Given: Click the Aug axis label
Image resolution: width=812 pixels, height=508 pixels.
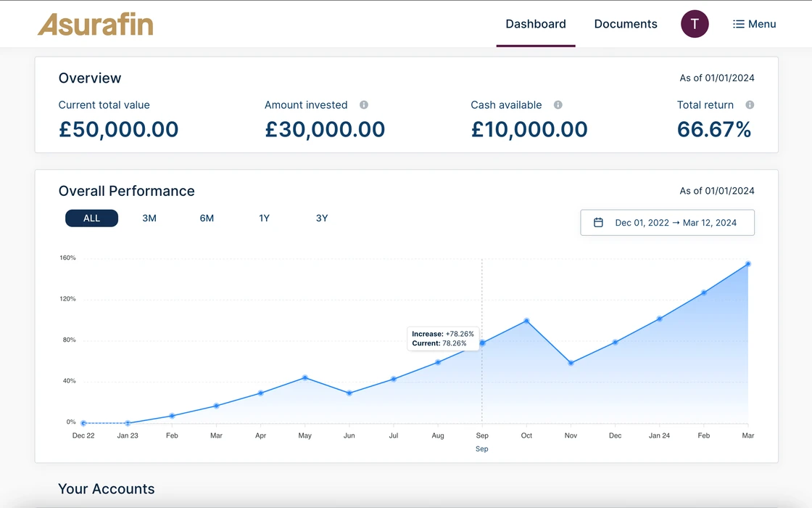Looking at the screenshot, I should [438, 435].
